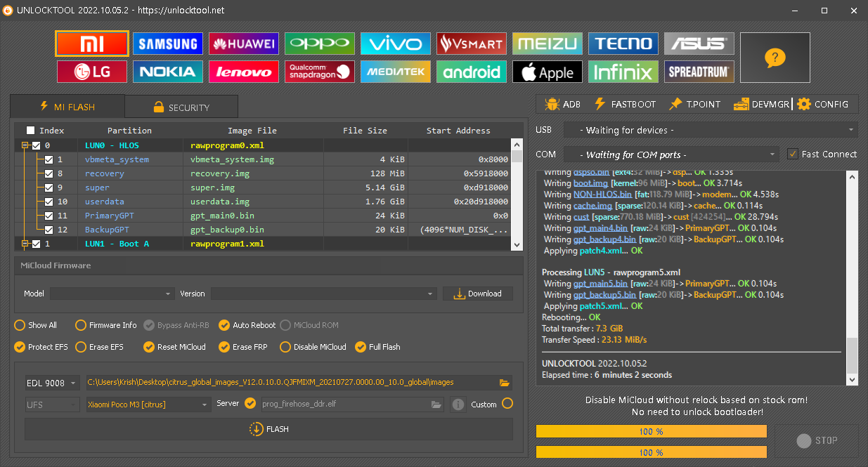Toggle the Index select-all checkbox

pyautogui.click(x=30, y=131)
